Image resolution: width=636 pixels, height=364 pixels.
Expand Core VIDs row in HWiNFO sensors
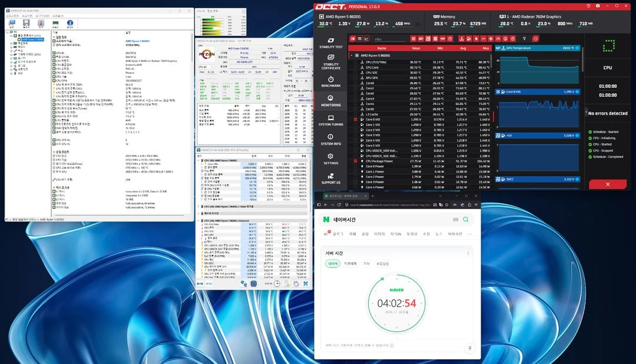[x=203, y=164]
